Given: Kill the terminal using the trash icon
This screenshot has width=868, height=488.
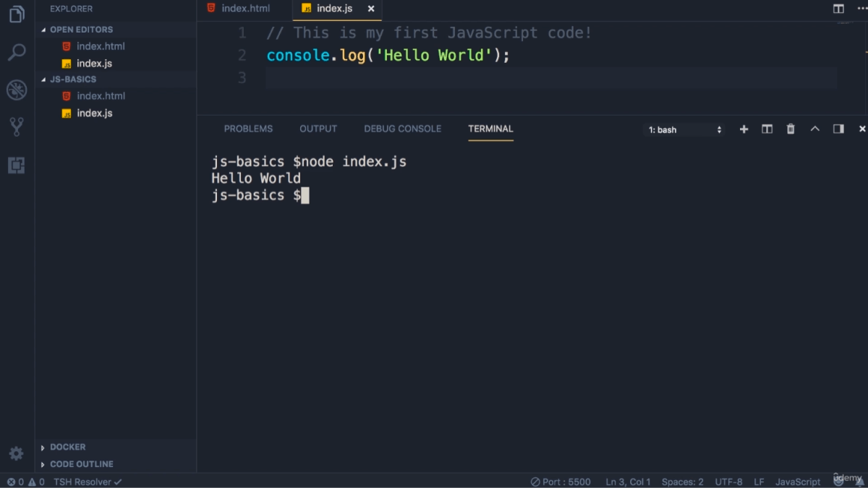Looking at the screenshot, I should (x=790, y=129).
